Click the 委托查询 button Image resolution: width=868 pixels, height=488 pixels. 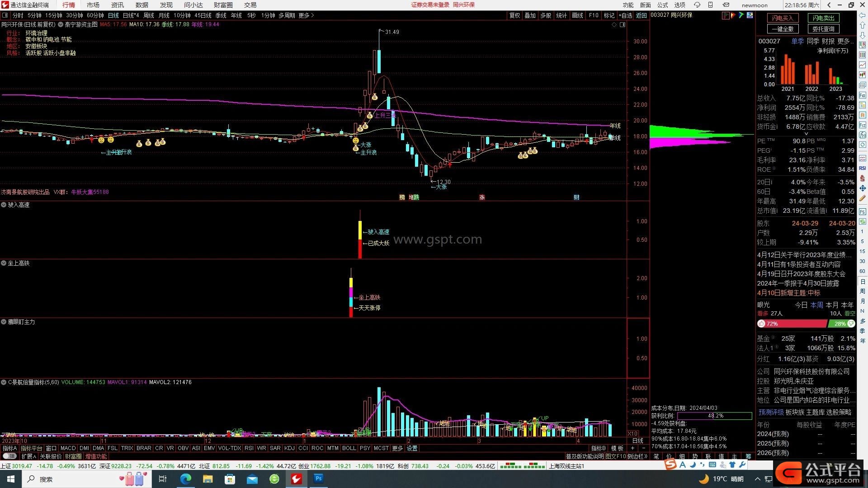[x=824, y=29]
